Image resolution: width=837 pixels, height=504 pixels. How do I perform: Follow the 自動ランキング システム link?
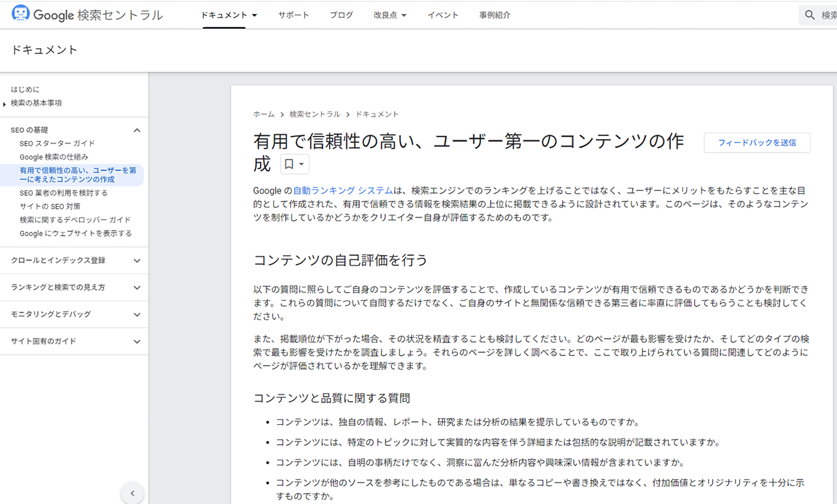[x=343, y=191]
